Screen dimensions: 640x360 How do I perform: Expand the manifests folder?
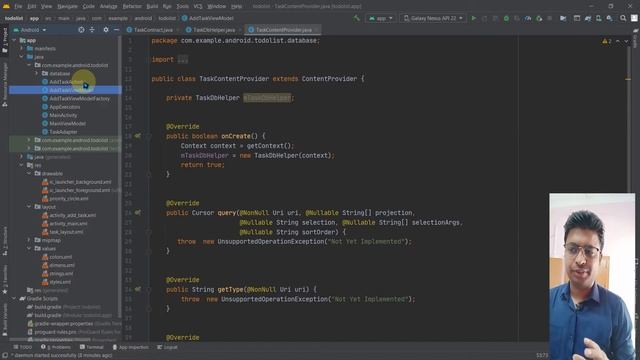[22, 48]
